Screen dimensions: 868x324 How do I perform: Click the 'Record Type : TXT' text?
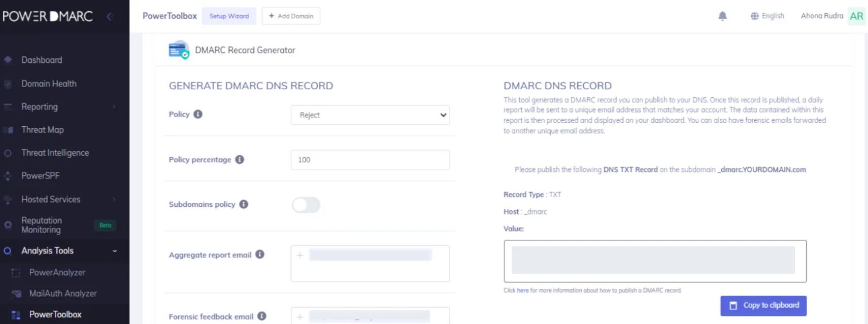coord(532,195)
